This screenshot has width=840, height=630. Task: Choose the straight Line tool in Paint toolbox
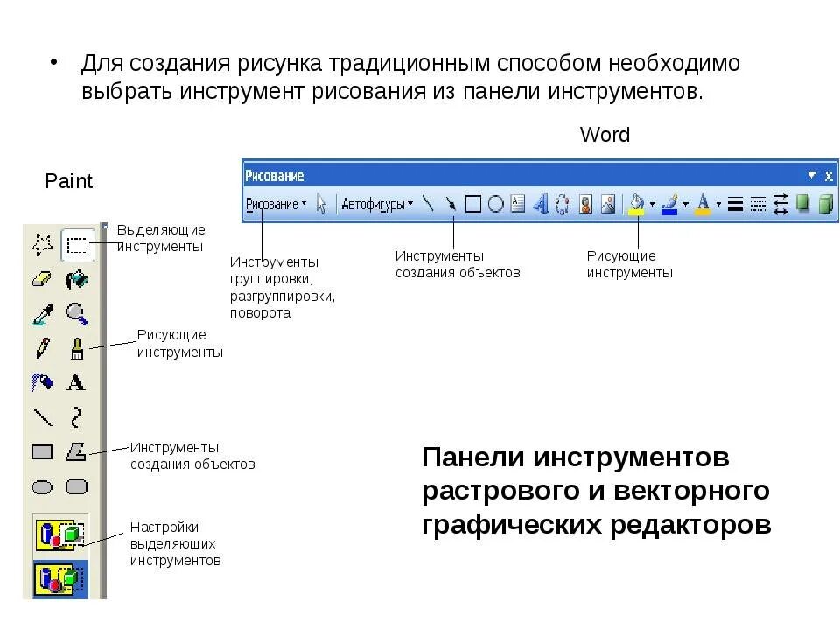[43, 416]
